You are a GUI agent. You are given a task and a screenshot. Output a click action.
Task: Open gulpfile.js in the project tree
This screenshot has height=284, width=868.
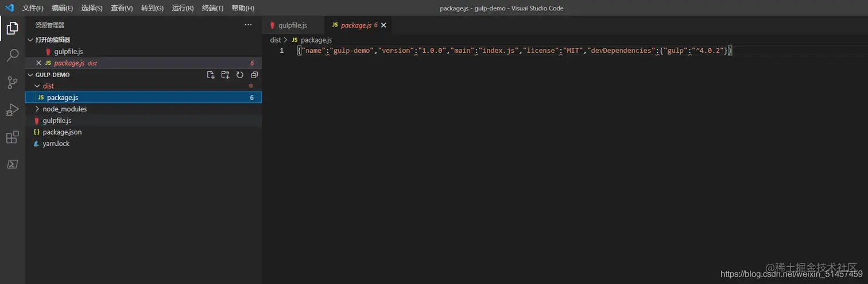click(x=144, y=121)
